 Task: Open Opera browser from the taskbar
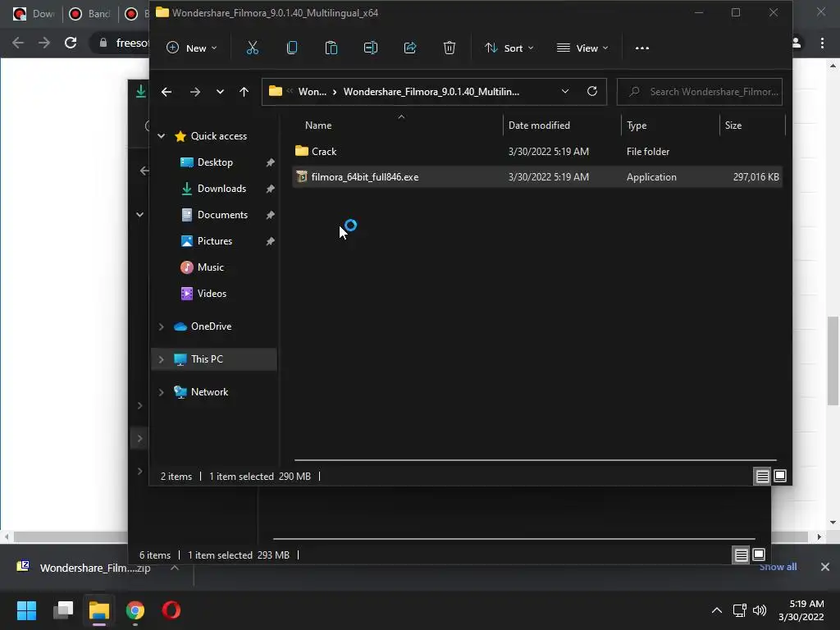tap(171, 610)
